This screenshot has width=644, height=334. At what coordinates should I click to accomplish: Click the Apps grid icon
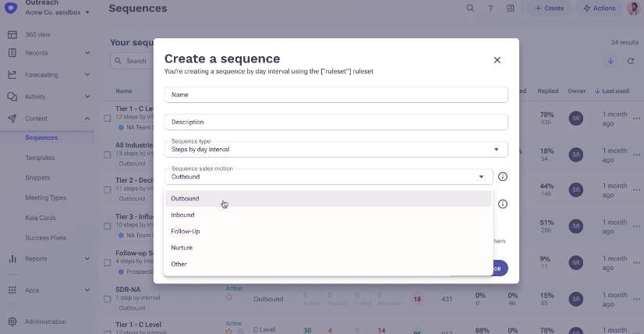point(12,290)
